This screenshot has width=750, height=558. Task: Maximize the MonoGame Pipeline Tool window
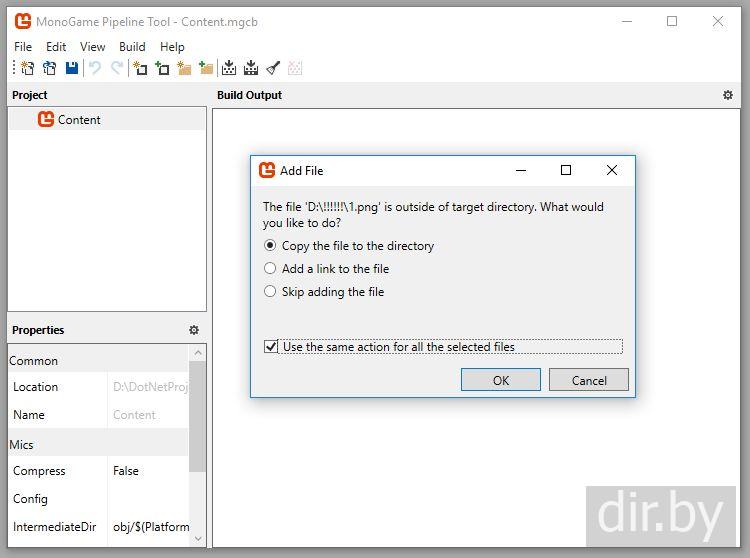tap(672, 22)
